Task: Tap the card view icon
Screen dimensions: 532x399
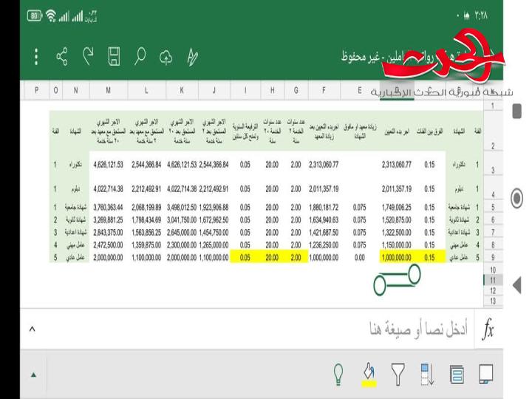Action: point(457,375)
